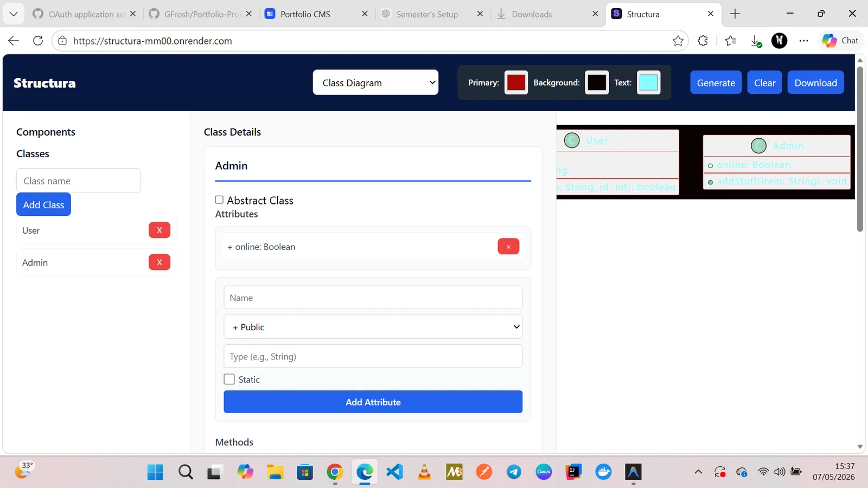
Task: Open the Text color swatch
Action: point(648,82)
